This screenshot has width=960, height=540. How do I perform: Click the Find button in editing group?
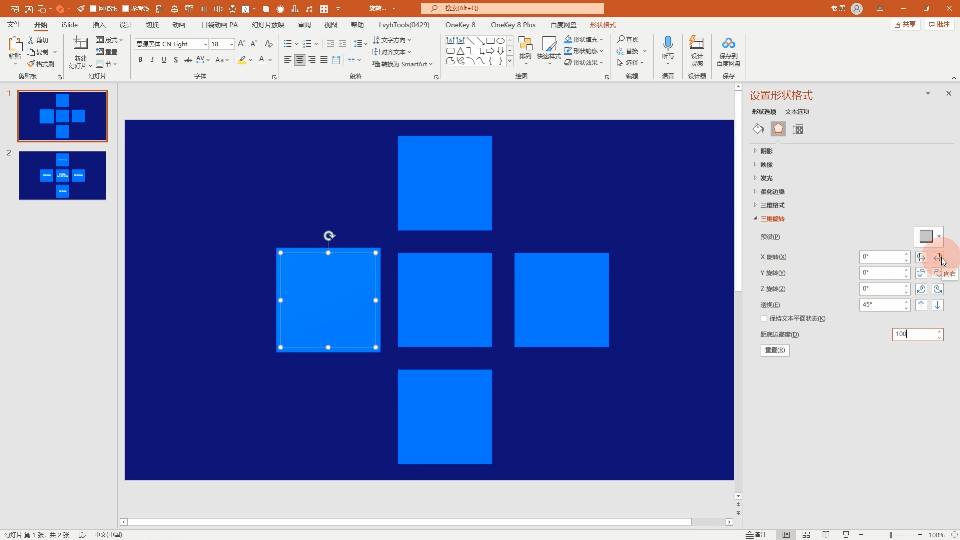(x=628, y=40)
